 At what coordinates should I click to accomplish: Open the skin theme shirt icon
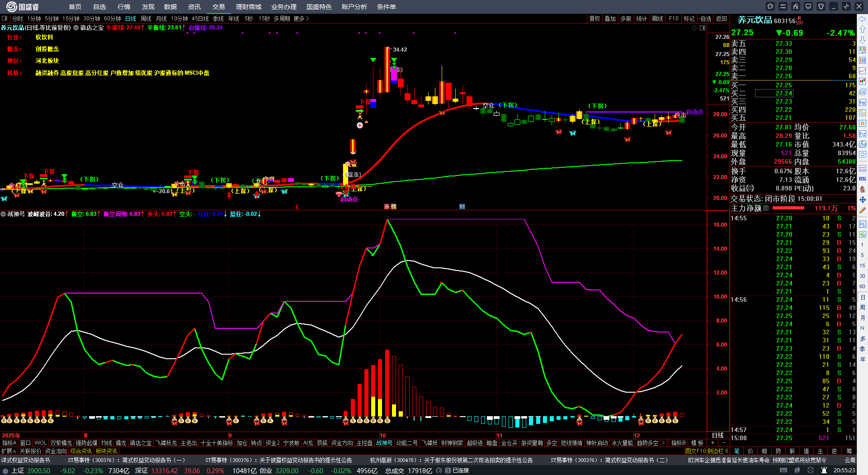click(x=821, y=6)
